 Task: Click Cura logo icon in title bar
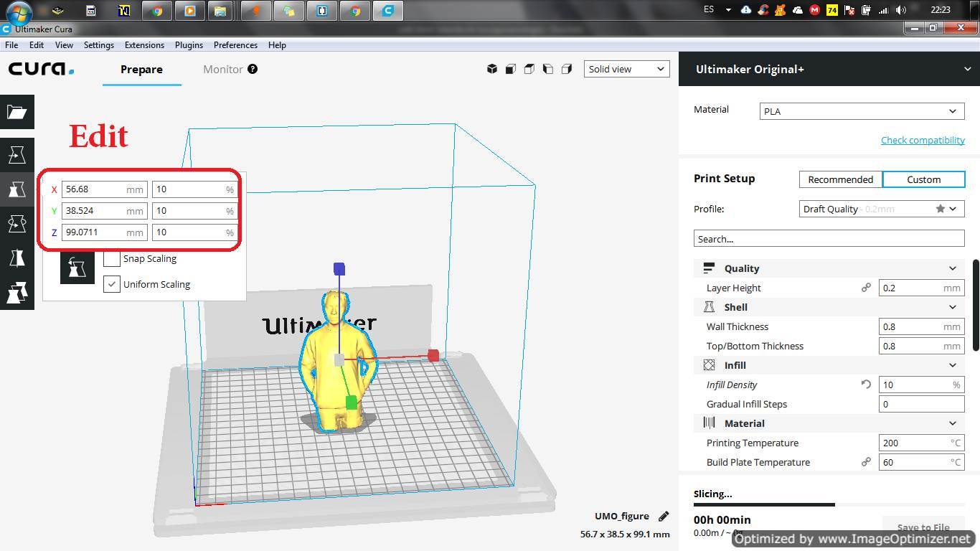coord(6,29)
